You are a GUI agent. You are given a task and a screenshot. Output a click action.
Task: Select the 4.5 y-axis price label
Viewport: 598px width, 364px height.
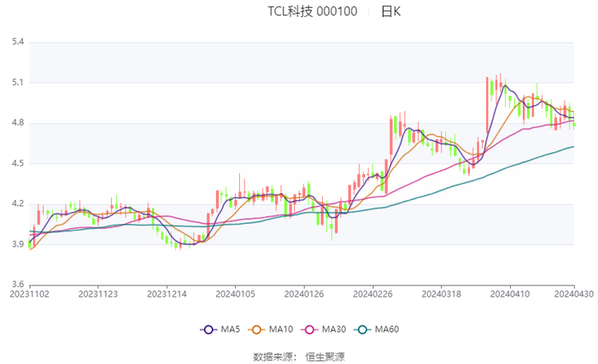pyautogui.click(x=17, y=163)
